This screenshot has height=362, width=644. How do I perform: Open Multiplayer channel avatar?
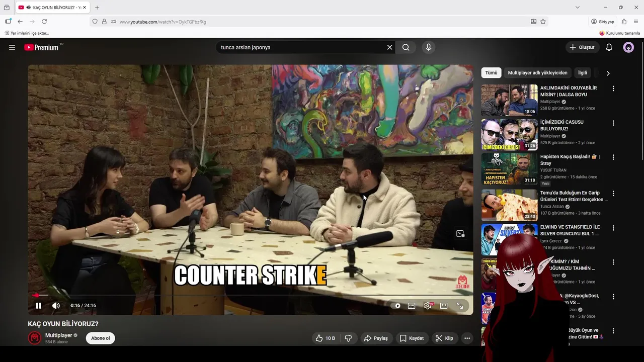click(x=34, y=338)
